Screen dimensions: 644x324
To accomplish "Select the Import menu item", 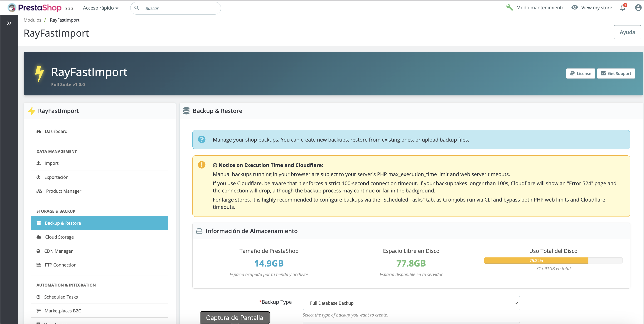I will click(52, 163).
